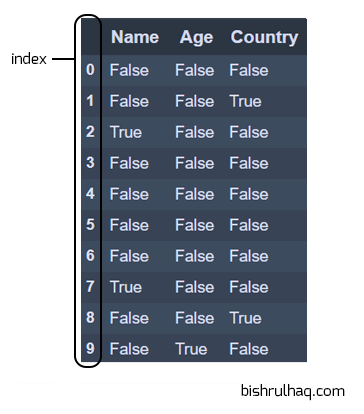The height and width of the screenshot is (414, 364).
Task: Click True in Country column row 1
Action: pyautogui.click(x=245, y=101)
